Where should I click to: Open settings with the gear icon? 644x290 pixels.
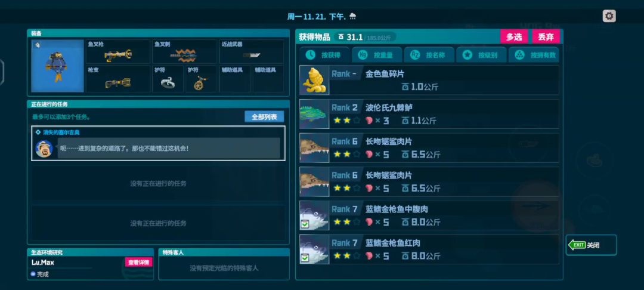(x=609, y=16)
